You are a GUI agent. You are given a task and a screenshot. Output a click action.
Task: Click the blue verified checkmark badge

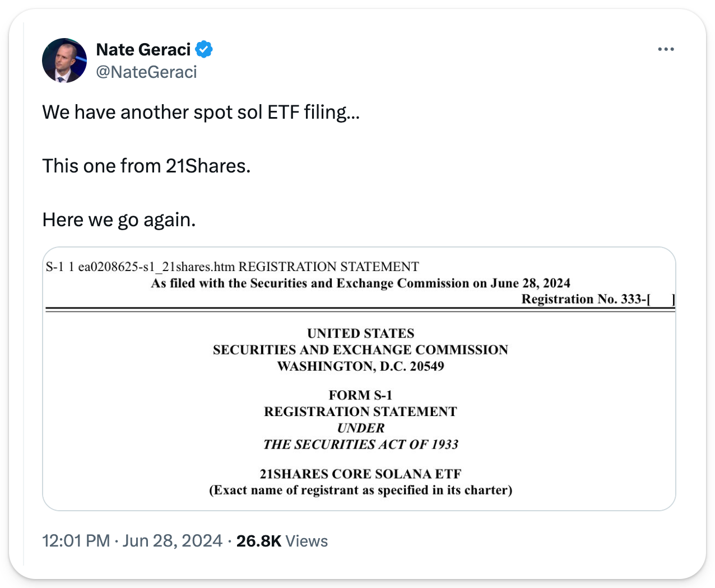coord(204,50)
